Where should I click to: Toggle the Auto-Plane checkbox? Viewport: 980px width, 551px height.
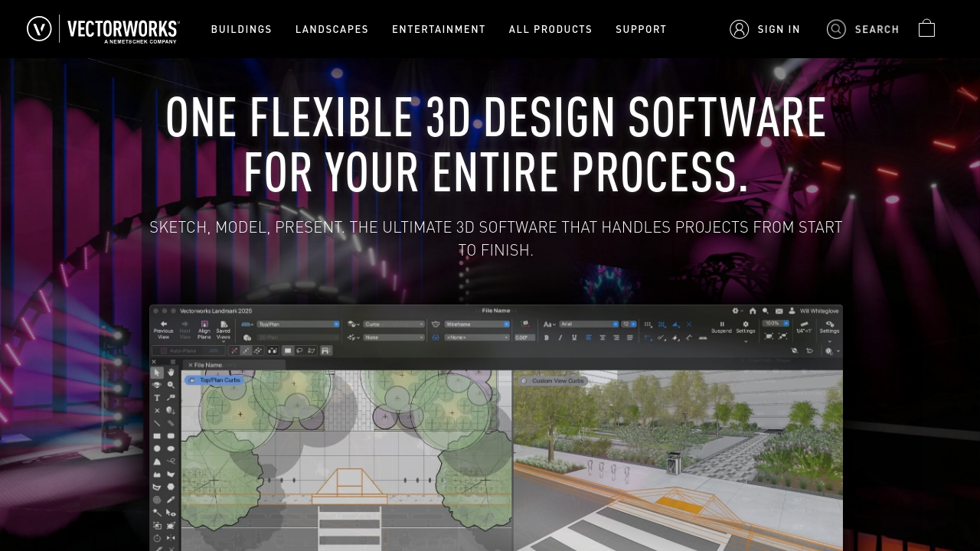[164, 350]
